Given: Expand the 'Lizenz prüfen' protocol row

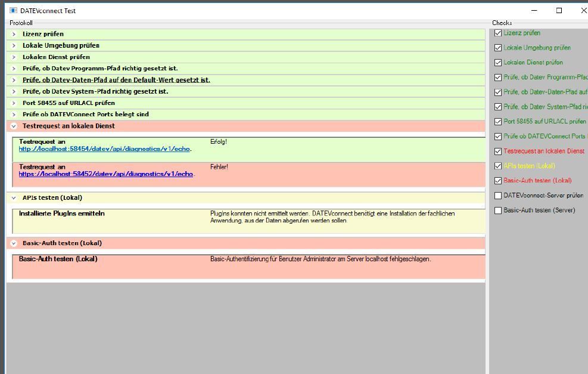Looking at the screenshot, I should (x=14, y=34).
